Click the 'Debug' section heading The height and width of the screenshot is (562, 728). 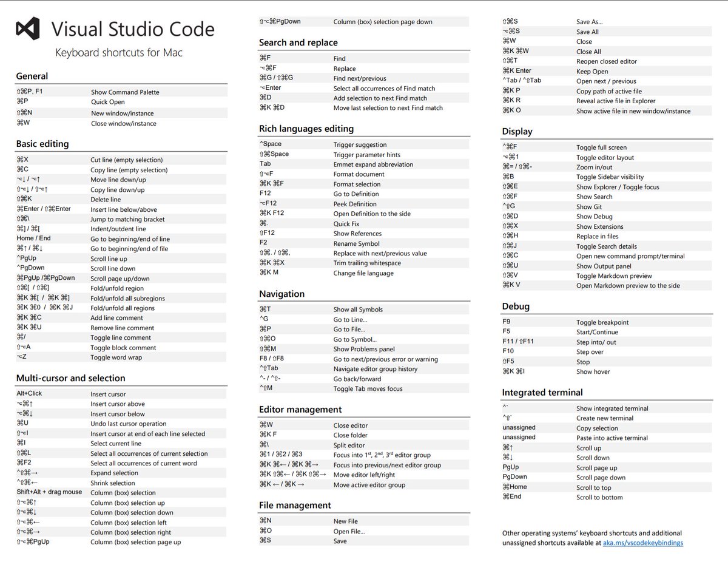pyautogui.click(x=516, y=306)
